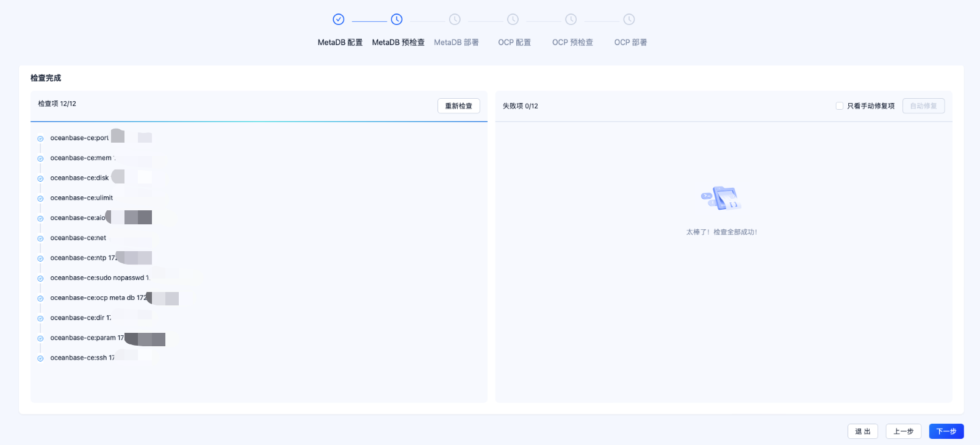
Task: Click the 重新检查 button
Action: [x=459, y=106]
